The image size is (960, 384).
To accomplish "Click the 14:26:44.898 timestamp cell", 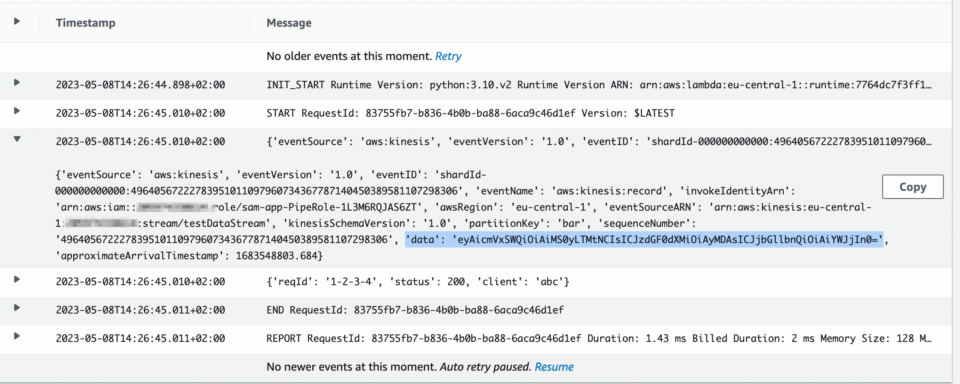I will [x=140, y=85].
